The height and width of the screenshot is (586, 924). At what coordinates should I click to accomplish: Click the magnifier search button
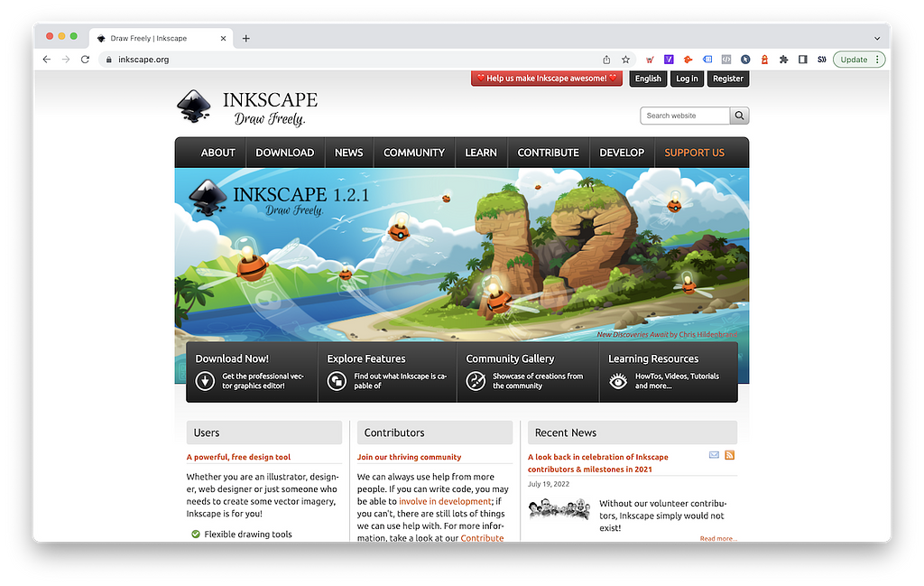click(739, 116)
